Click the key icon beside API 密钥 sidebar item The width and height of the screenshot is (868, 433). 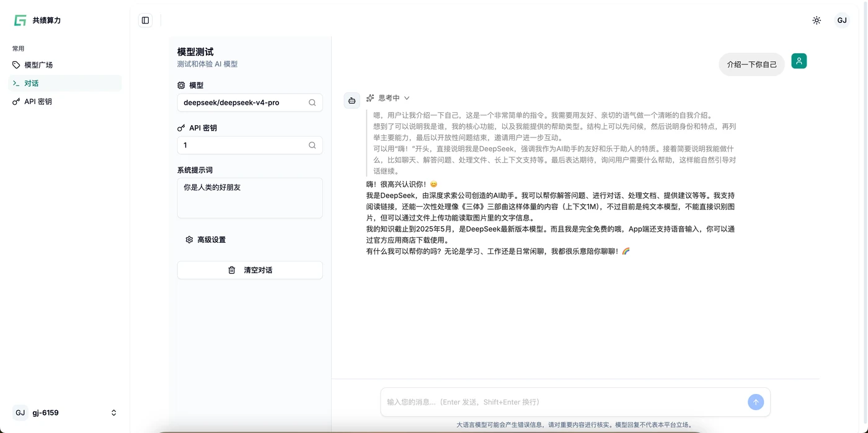click(16, 102)
